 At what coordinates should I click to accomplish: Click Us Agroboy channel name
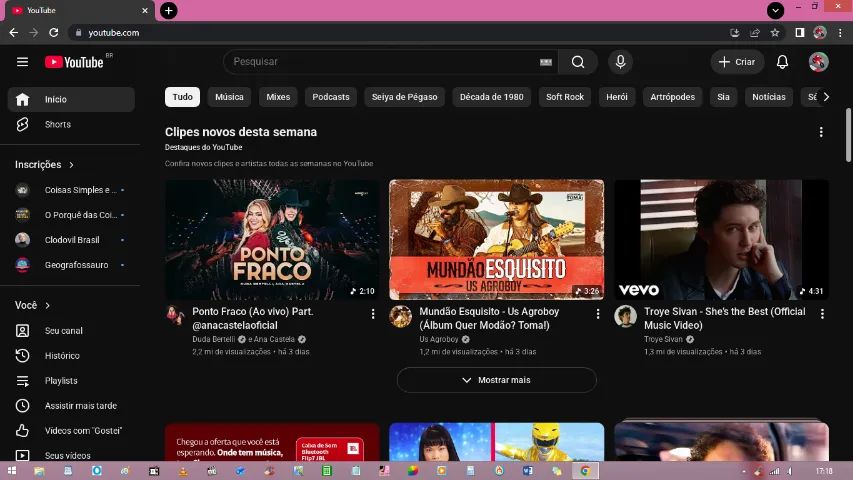pos(438,339)
